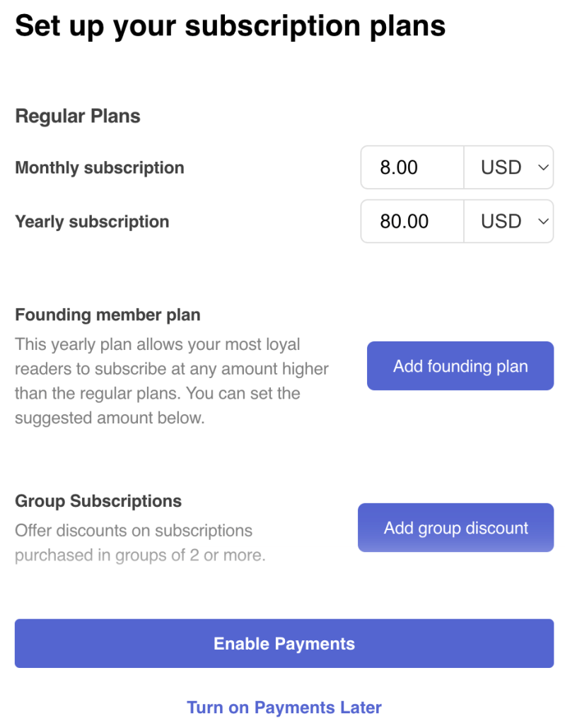Click the USD text in the monthly row

click(x=501, y=168)
